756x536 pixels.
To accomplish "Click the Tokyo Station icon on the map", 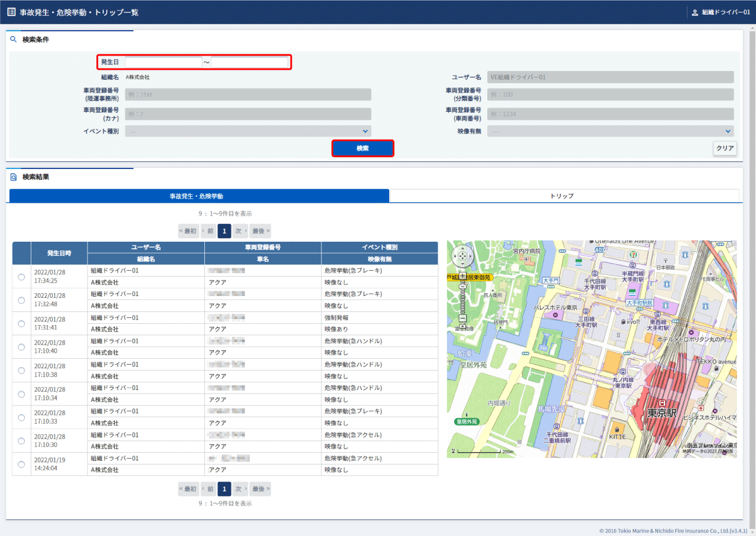I will 661,403.
